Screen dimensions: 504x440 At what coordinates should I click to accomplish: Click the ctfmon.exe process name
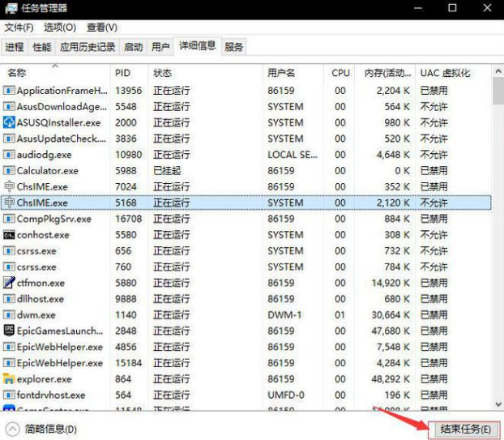click(x=41, y=283)
